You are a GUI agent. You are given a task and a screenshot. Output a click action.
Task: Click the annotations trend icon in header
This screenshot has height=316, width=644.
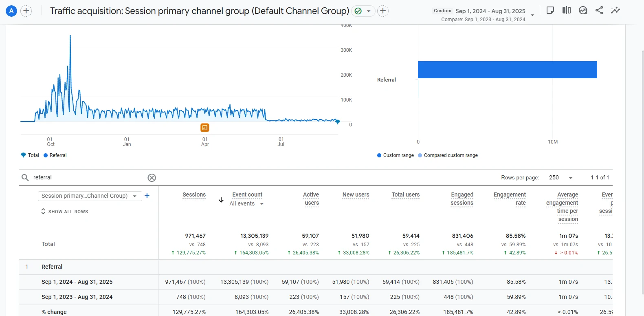[x=583, y=11]
